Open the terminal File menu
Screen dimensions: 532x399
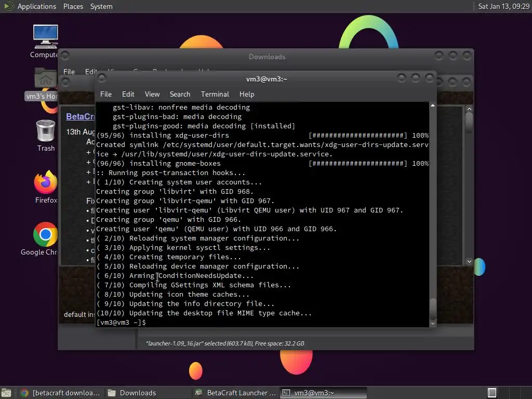click(106, 95)
